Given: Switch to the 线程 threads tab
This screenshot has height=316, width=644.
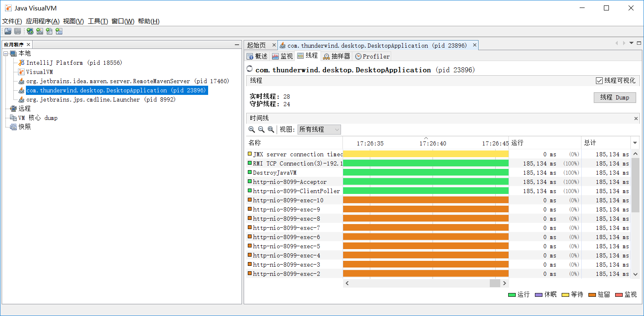Looking at the screenshot, I should pyautogui.click(x=308, y=56).
